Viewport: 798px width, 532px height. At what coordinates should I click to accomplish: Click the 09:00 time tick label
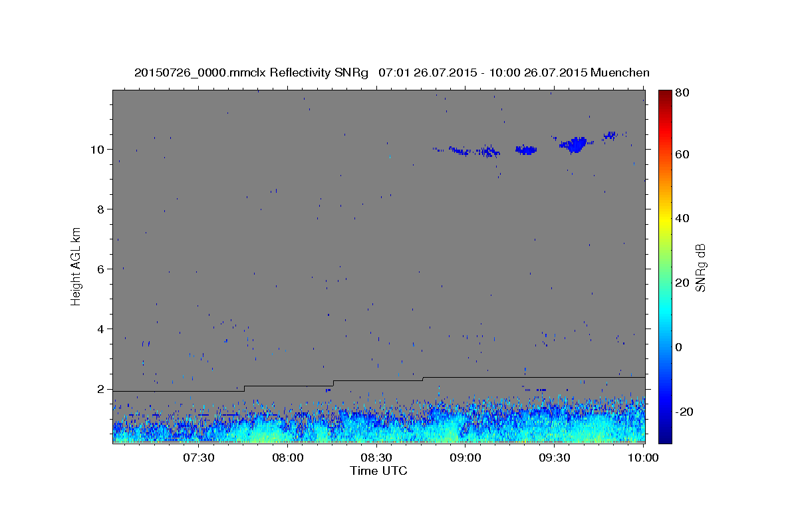465,458
